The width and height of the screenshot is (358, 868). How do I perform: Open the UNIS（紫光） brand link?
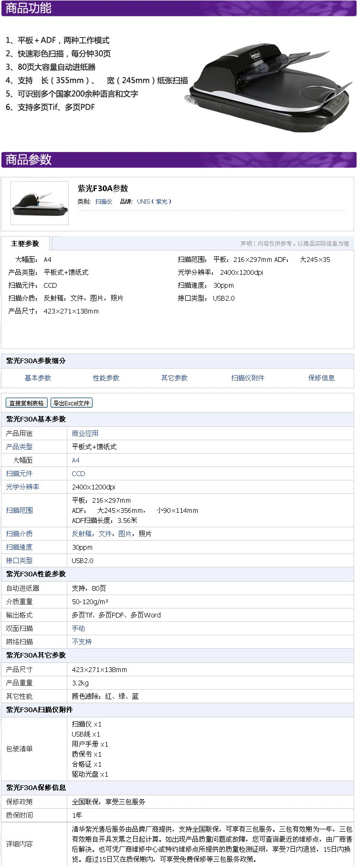[x=154, y=202]
